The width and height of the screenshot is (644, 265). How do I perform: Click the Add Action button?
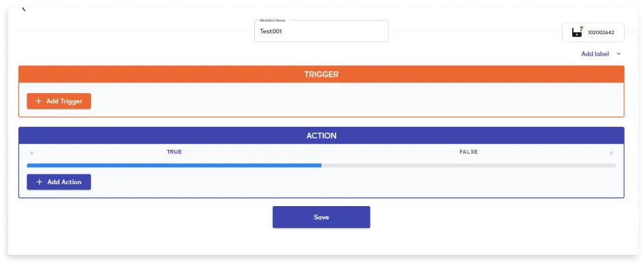(x=59, y=182)
